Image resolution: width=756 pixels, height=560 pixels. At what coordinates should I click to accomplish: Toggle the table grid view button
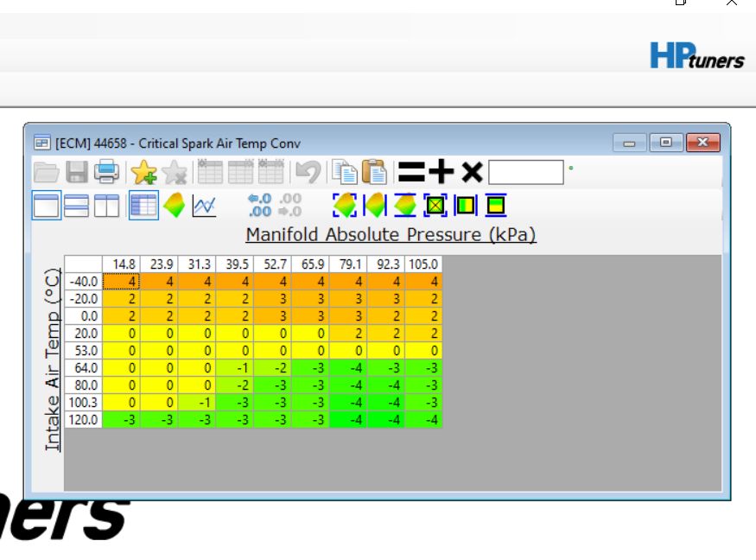tap(143, 206)
